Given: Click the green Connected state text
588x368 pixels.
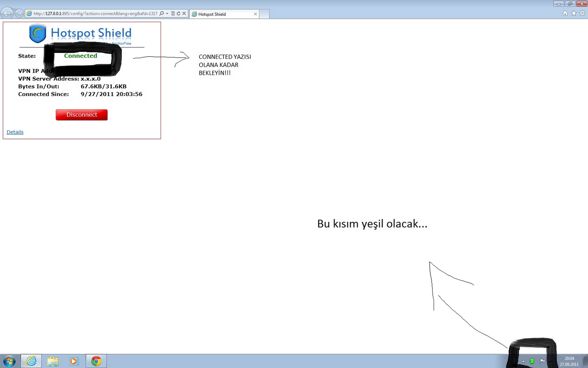Looking at the screenshot, I should 80,56.
